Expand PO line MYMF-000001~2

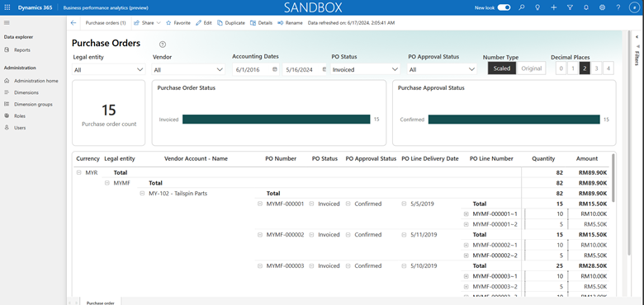coord(466,224)
